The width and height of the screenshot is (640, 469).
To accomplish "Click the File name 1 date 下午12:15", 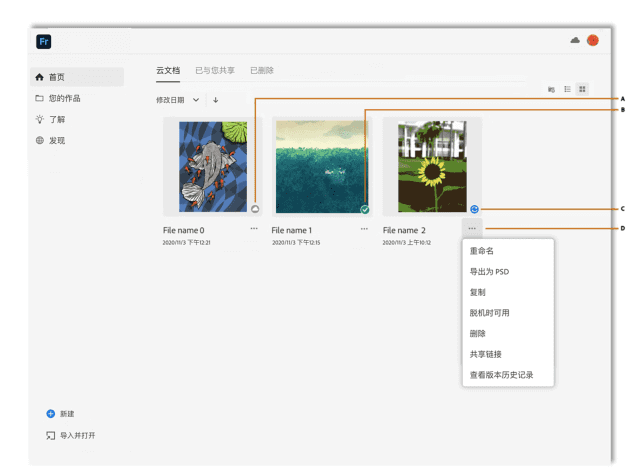I will tap(296, 242).
